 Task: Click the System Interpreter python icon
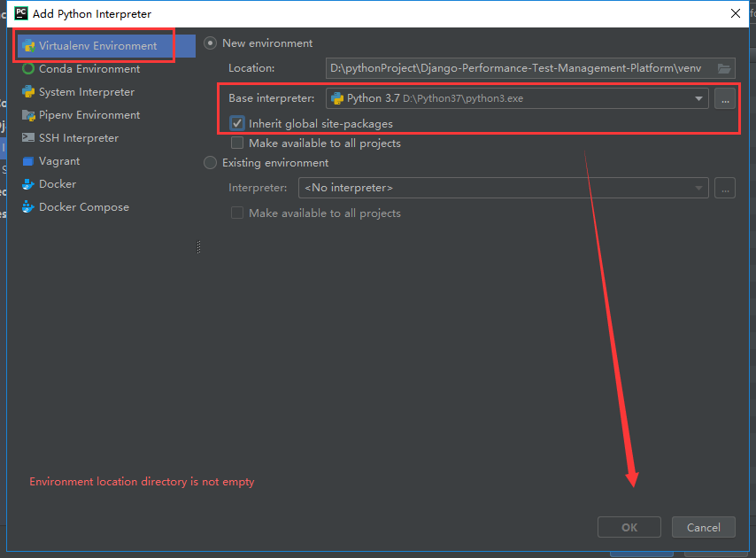[x=28, y=91]
